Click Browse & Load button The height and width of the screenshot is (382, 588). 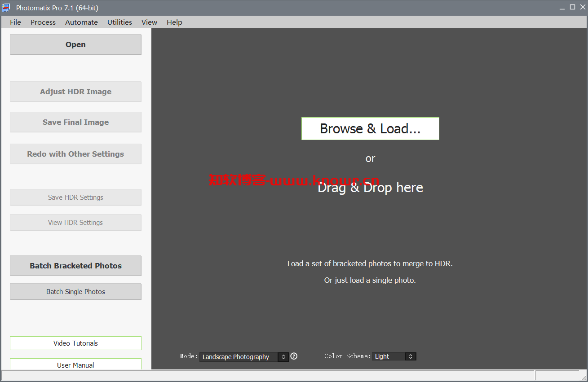pyautogui.click(x=370, y=129)
